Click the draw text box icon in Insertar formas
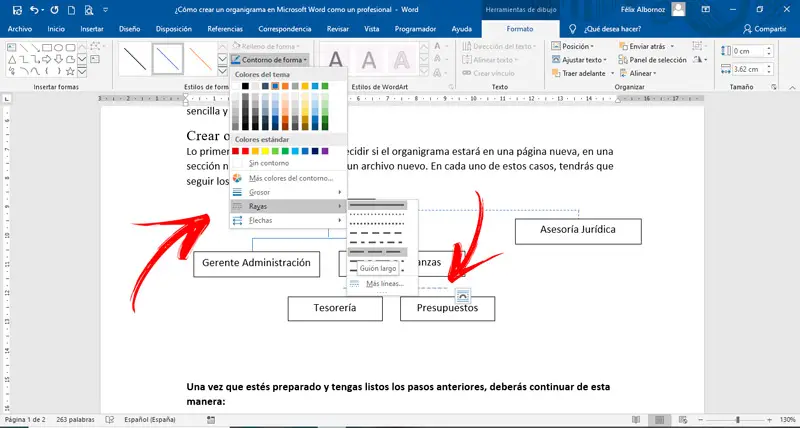The image size is (800, 428). (95, 60)
